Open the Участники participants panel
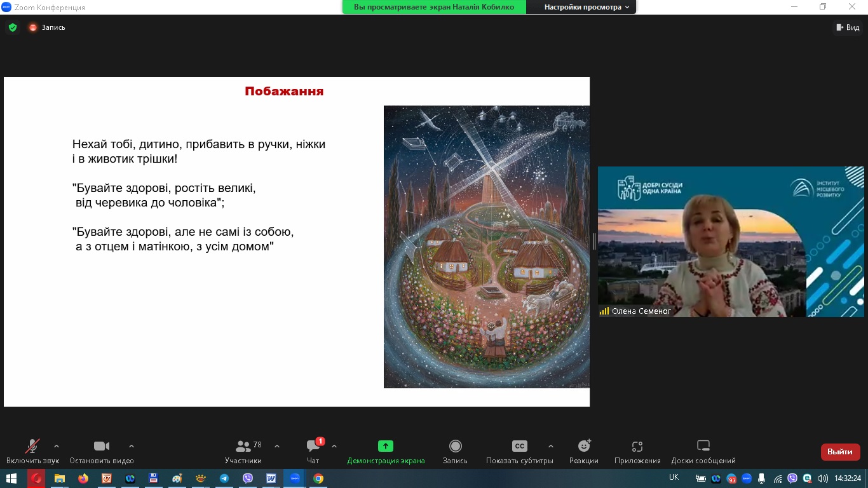Screen dimensions: 868x488 243,447
